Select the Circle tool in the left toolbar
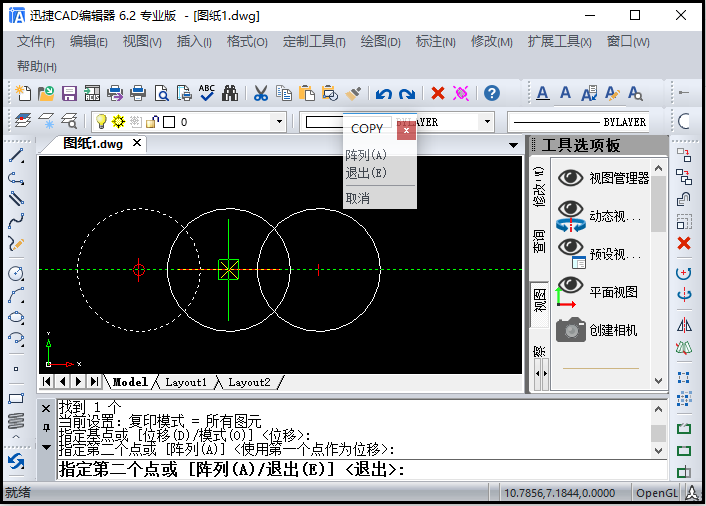This screenshot has width=706, height=506. point(16,273)
